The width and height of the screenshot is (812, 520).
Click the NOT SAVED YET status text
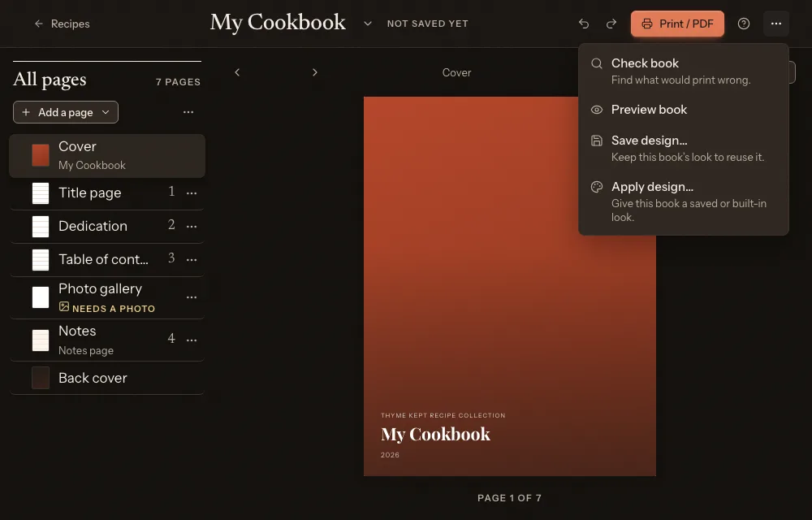pyautogui.click(x=428, y=24)
